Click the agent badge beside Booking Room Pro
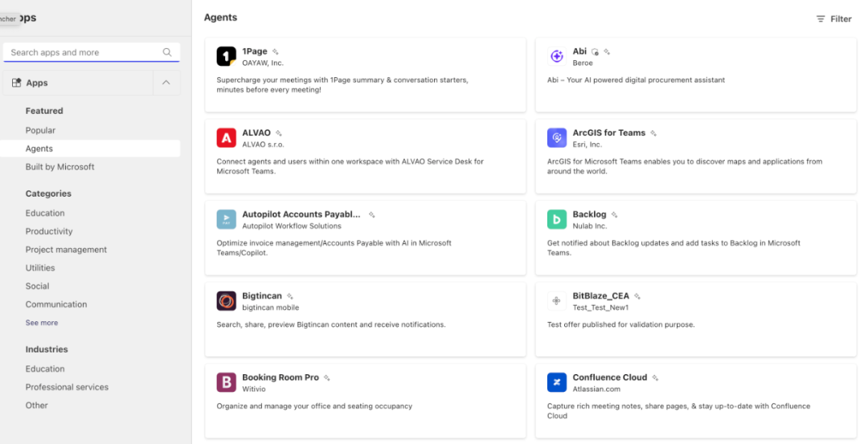This screenshot has height=444, width=868. click(326, 377)
